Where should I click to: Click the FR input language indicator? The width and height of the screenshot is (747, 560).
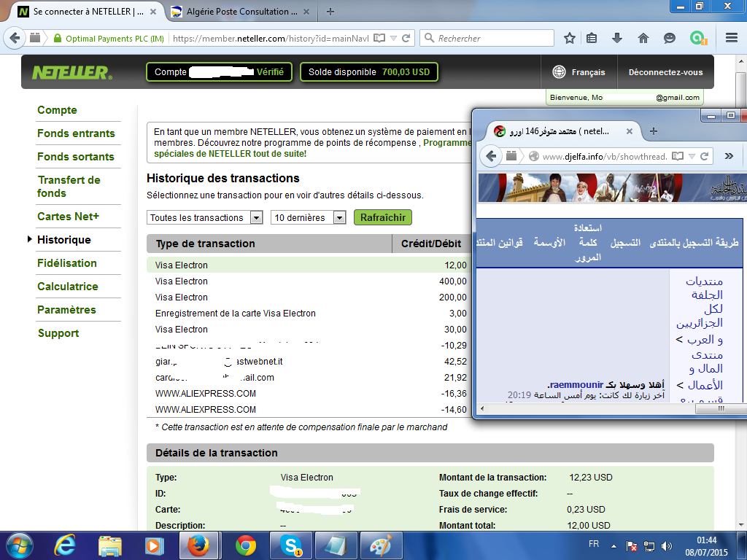(x=594, y=544)
